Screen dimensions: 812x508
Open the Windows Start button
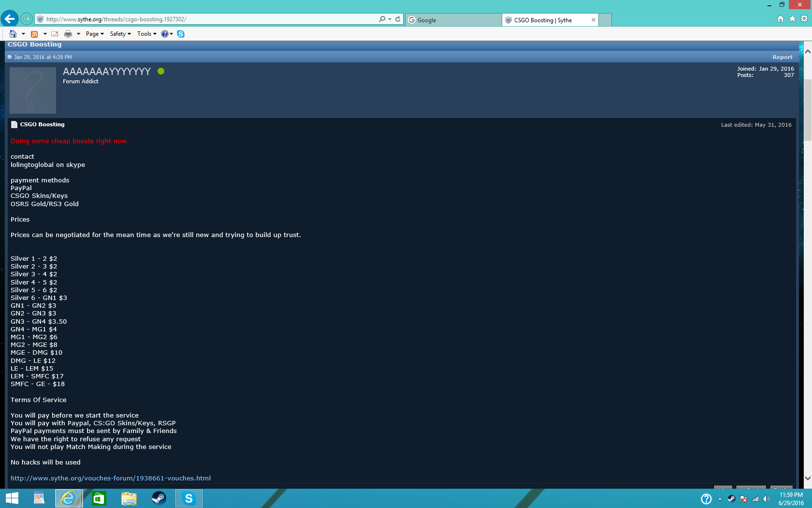point(12,498)
